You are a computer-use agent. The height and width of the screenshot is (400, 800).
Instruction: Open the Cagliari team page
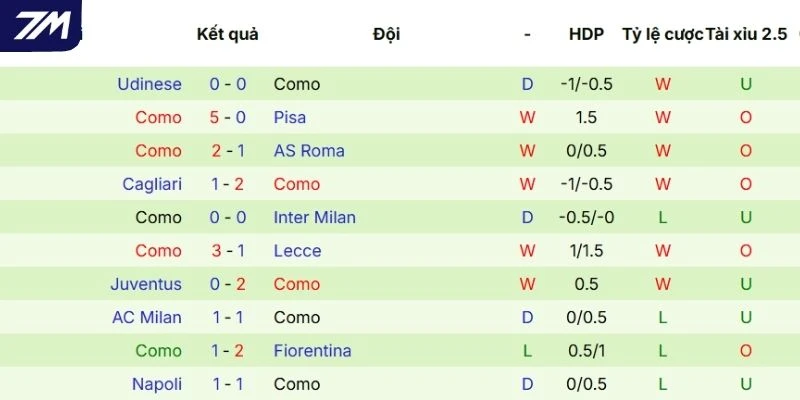[152, 184]
